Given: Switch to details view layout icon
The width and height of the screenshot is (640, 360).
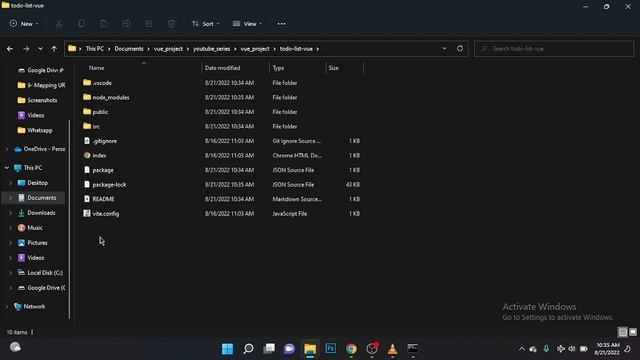Looking at the screenshot, I should point(622,332).
